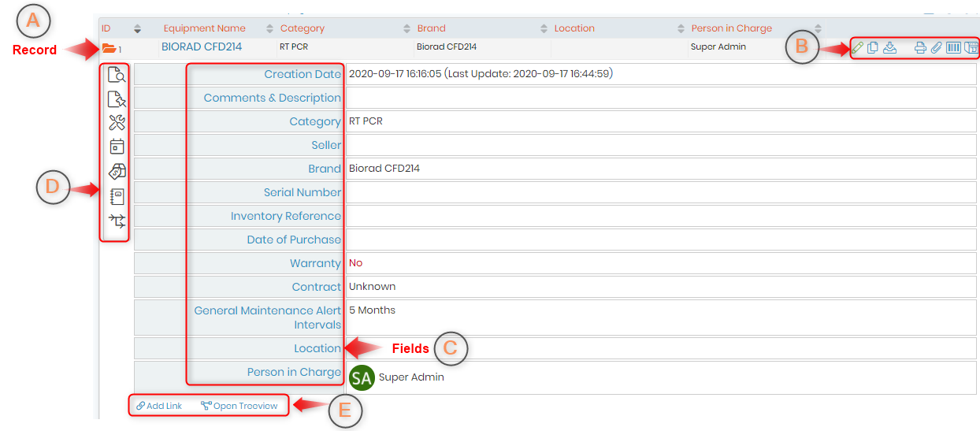980x431 pixels.
Task: Click the SA avatar of Super Admin
Action: coord(362,377)
